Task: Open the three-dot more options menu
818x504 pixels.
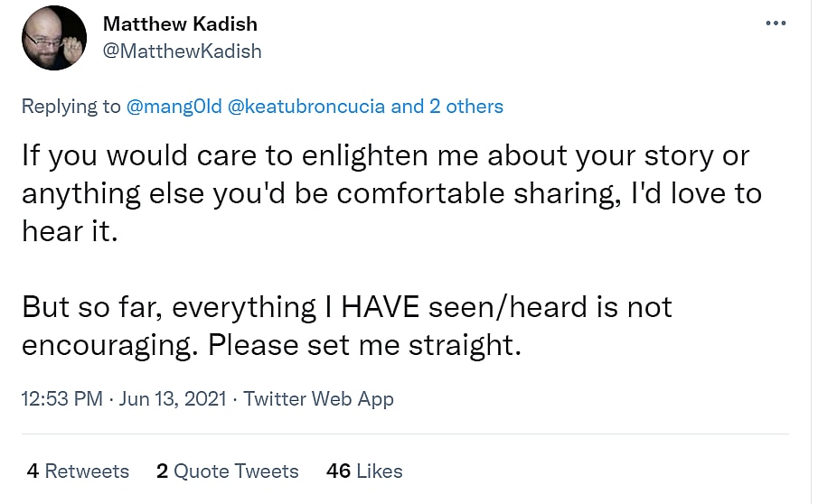Action: point(775,23)
